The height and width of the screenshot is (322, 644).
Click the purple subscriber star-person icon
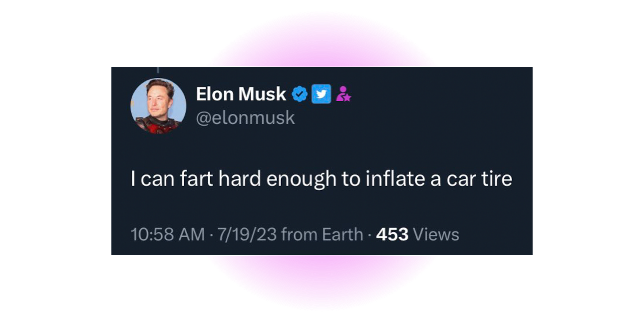(343, 94)
